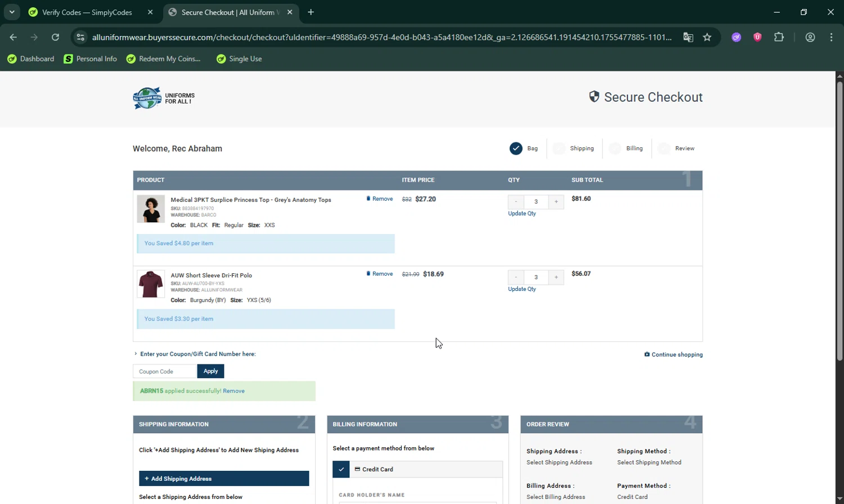Remove the applied ABRN15 coupon
This screenshot has height=504, width=844.
(x=234, y=391)
